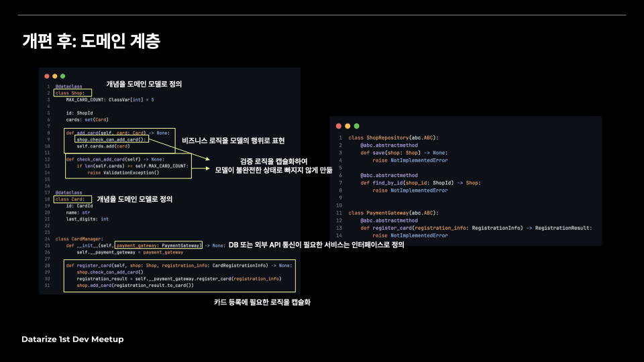Click 'raise NotImplementedError' under def find_by_id
Image resolution: width=644 pixels, height=362 pixels.
coord(410,190)
